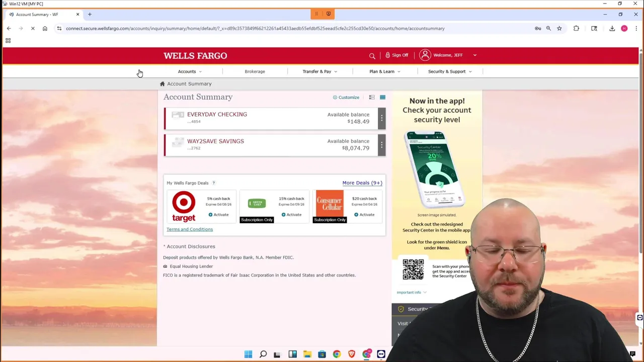Click the phone Security Center image
The width and height of the screenshot is (644, 362).
tap(436, 170)
